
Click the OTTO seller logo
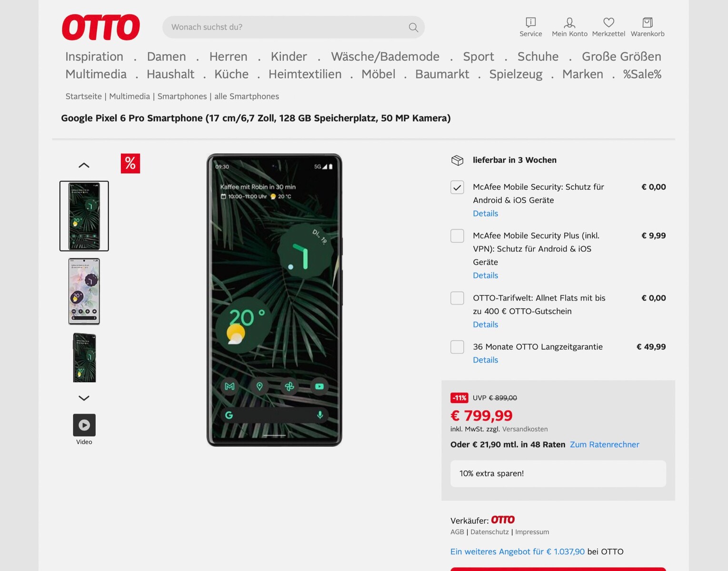[x=503, y=520]
